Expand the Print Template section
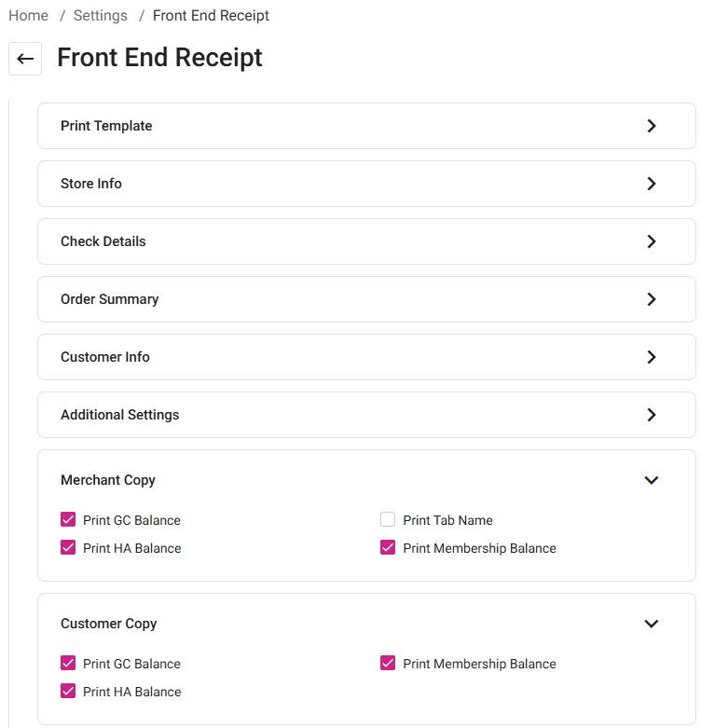The image size is (701, 728). 651,126
